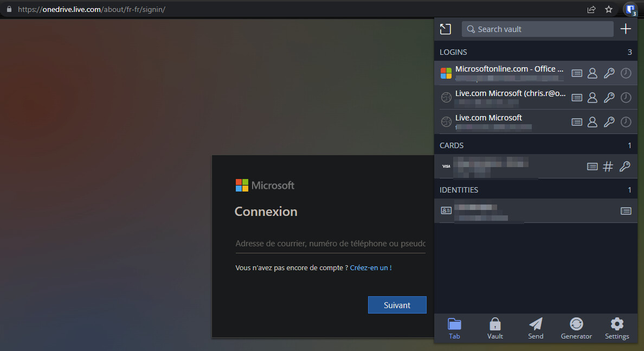Click the Search vault field

pos(537,29)
